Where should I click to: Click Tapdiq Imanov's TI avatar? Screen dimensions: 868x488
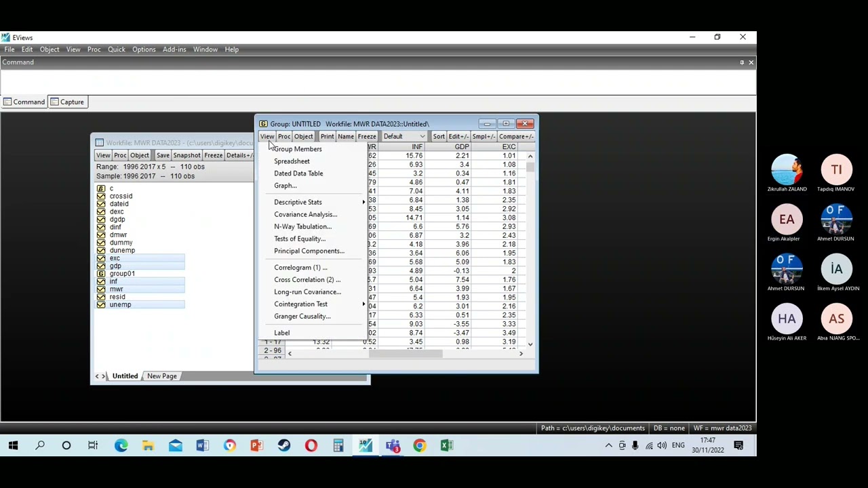[836, 169]
